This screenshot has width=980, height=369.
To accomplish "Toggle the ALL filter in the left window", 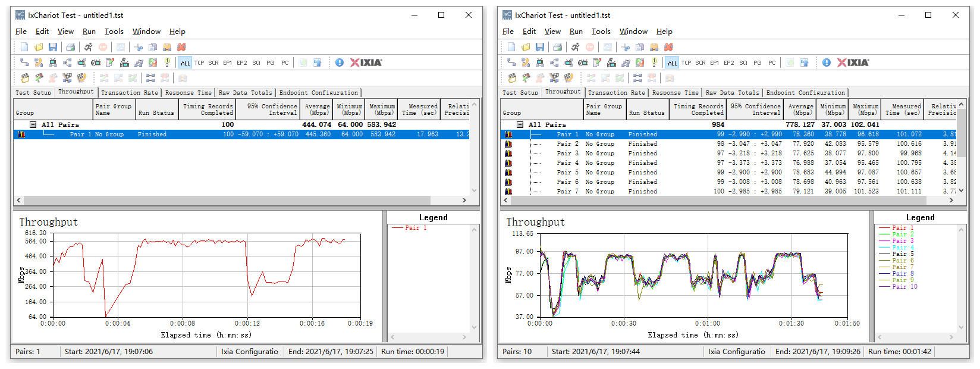I will (x=186, y=62).
